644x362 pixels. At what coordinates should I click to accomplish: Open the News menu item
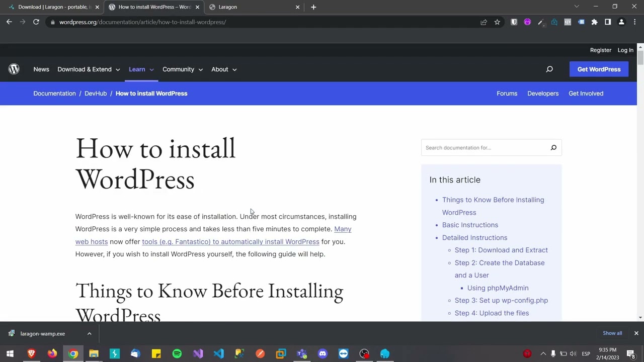[41, 69]
